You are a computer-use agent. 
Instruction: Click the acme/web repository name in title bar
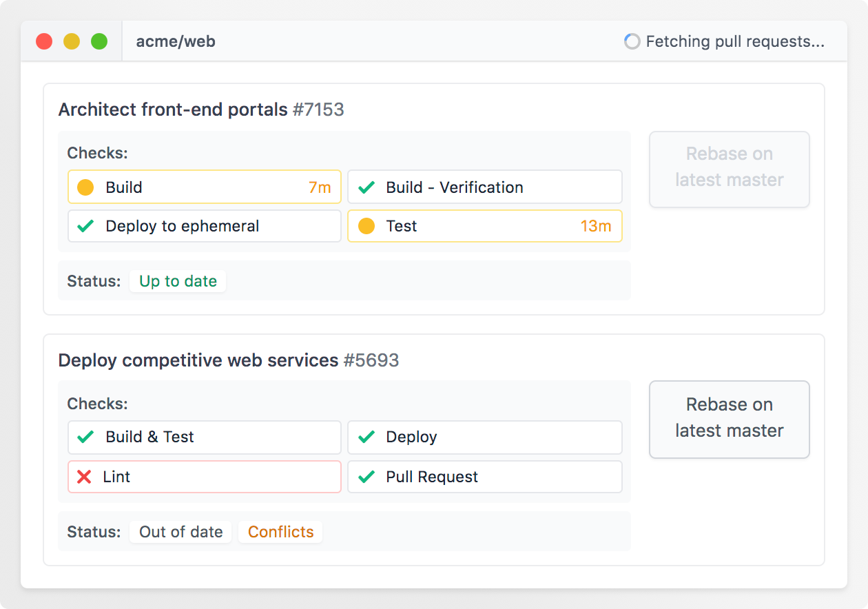(176, 41)
